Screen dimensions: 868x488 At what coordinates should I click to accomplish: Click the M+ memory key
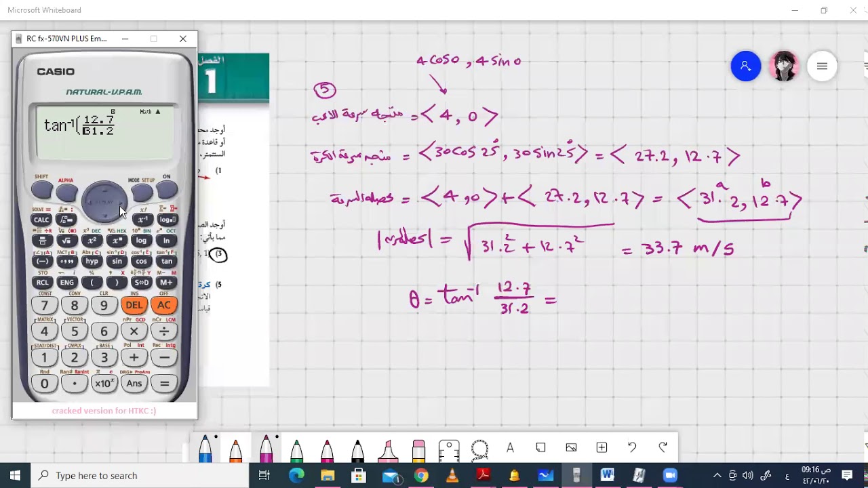pyautogui.click(x=166, y=282)
